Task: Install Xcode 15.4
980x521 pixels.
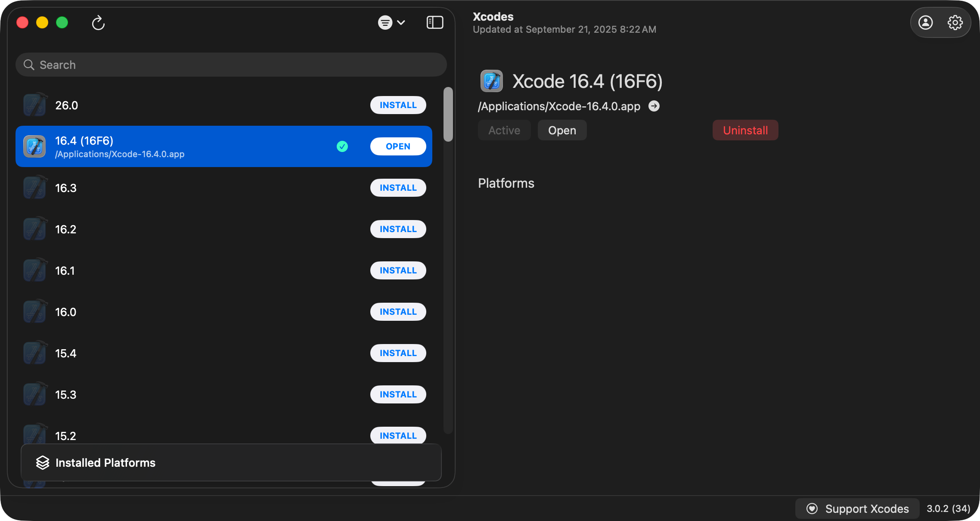Action: [x=398, y=353]
